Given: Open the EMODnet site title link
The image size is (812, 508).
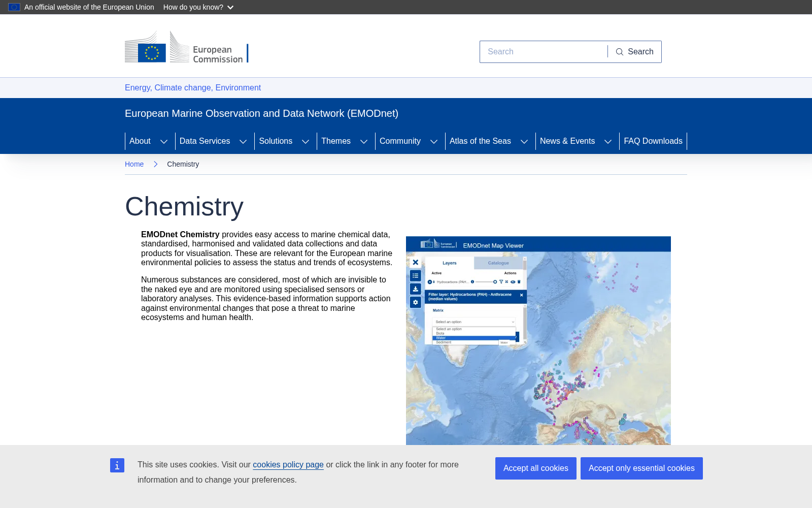Looking at the screenshot, I should coord(261,113).
